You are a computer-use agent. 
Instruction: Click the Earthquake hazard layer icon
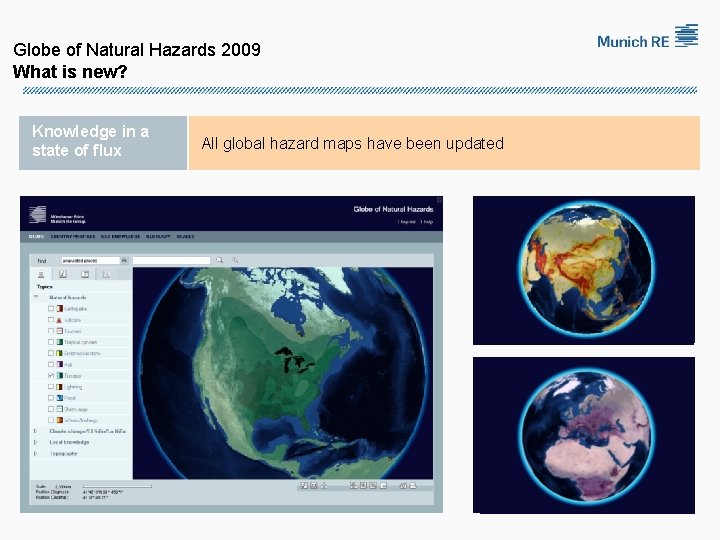point(60,309)
